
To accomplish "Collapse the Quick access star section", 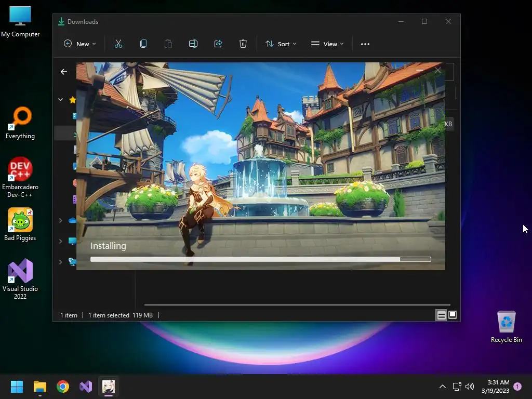I will (60, 100).
